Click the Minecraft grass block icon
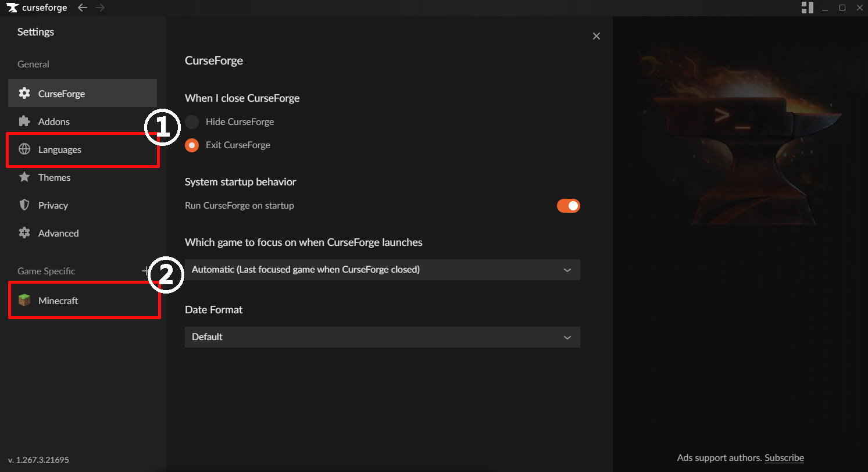Image resolution: width=868 pixels, height=472 pixels. [x=24, y=300]
